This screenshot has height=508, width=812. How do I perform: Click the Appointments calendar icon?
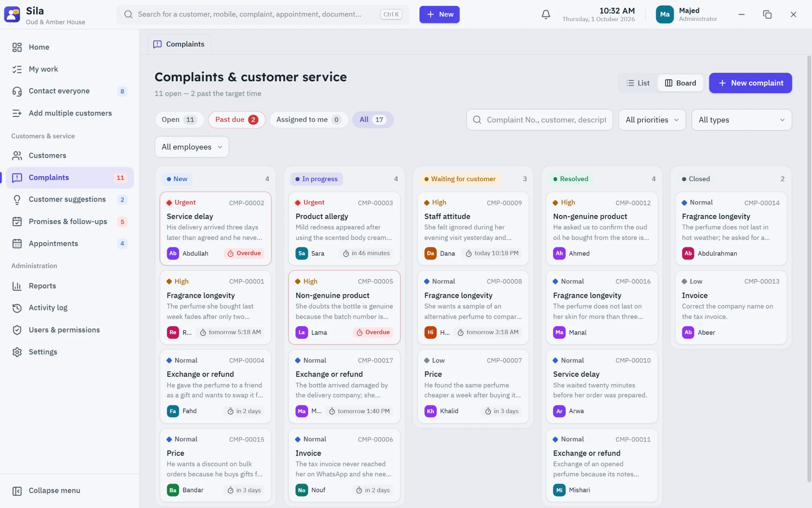[x=17, y=243]
